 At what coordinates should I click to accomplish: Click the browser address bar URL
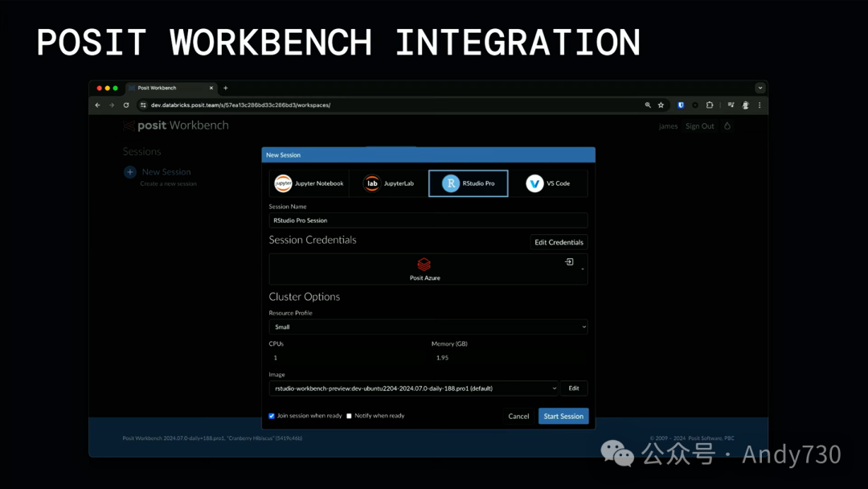tap(241, 105)
